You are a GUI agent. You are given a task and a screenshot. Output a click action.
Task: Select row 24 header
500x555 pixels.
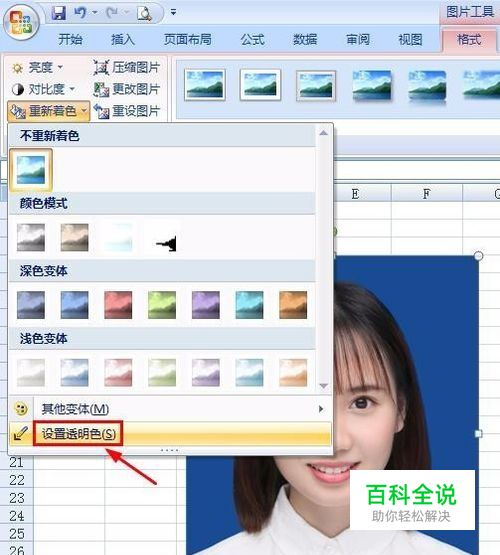coord(16,516)
